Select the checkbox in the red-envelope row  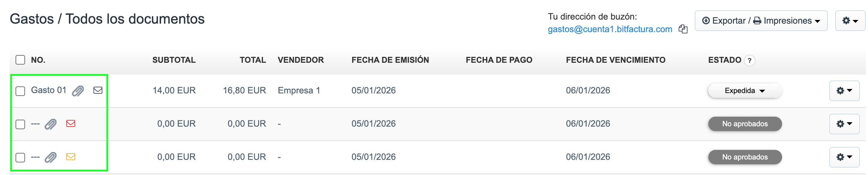click(x=20, y=124)
